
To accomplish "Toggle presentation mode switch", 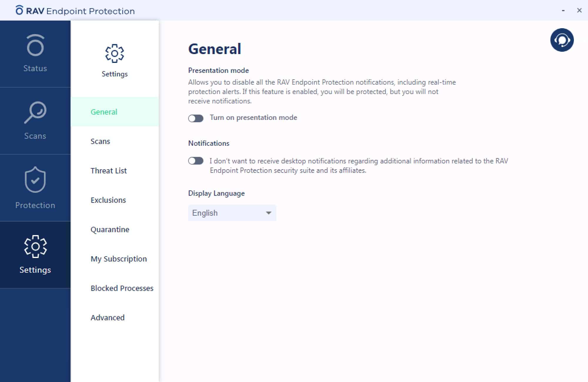I will [x=196, y=118].
